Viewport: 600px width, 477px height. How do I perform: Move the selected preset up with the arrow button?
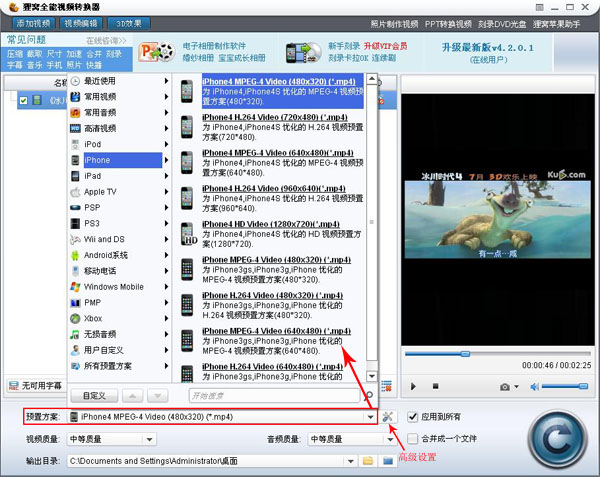[133, 396]
